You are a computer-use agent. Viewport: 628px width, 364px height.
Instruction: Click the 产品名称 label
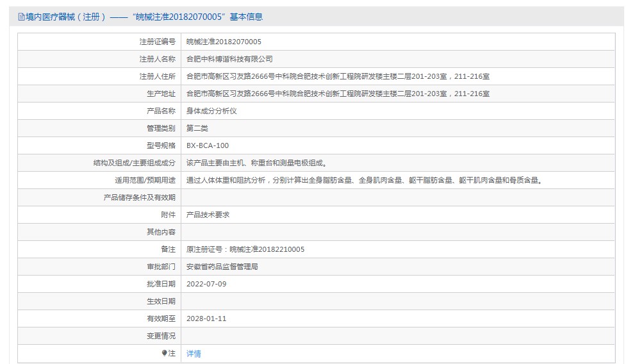[161, 111]
